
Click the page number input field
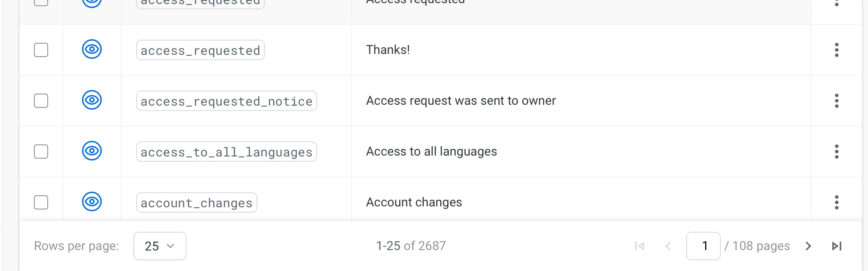point(703,246)
